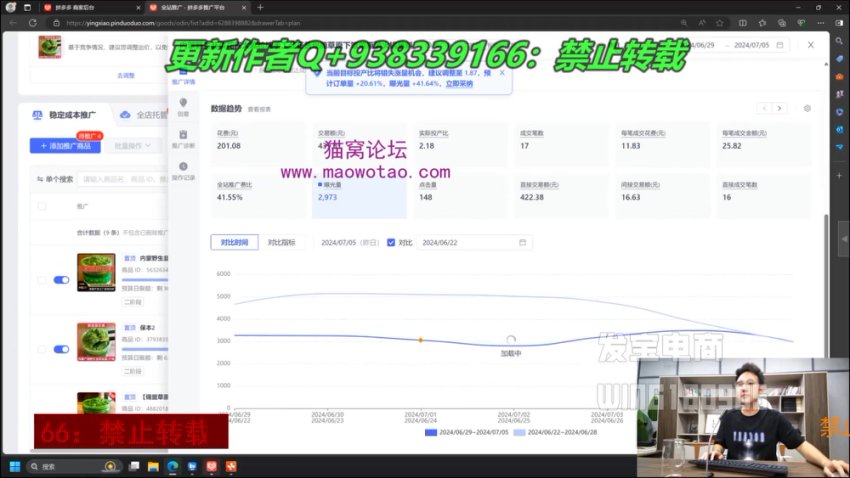
Task: Close the promotion details drawer panel
Action: 811,45
